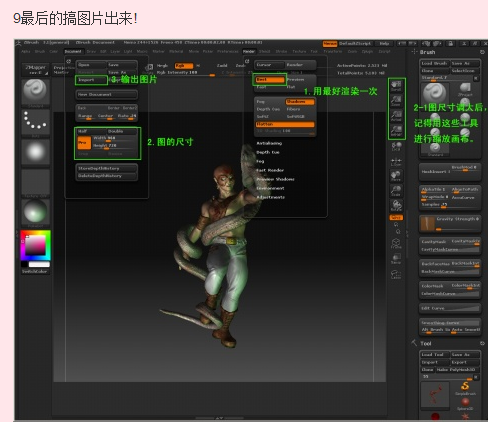Open the Texture menu
Screen dimensions: 488x422
tap(299, 51)
